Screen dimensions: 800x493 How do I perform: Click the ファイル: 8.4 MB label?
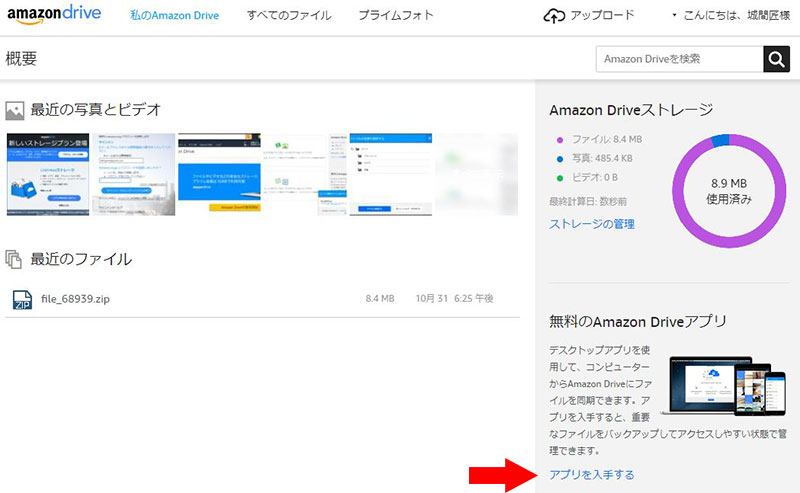[607, 139]
